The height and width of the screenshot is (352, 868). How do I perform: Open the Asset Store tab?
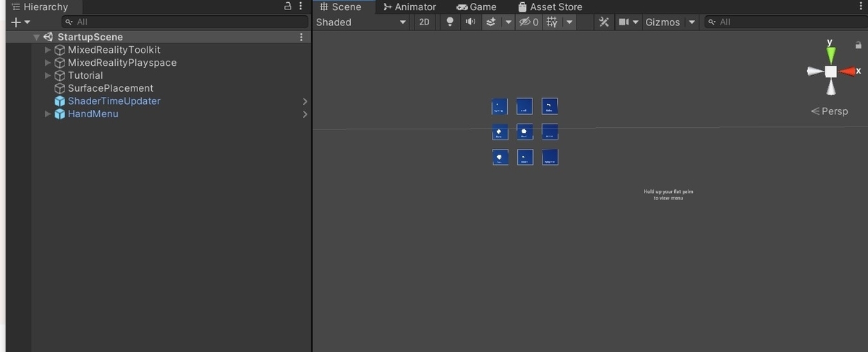tap(550, 7)
